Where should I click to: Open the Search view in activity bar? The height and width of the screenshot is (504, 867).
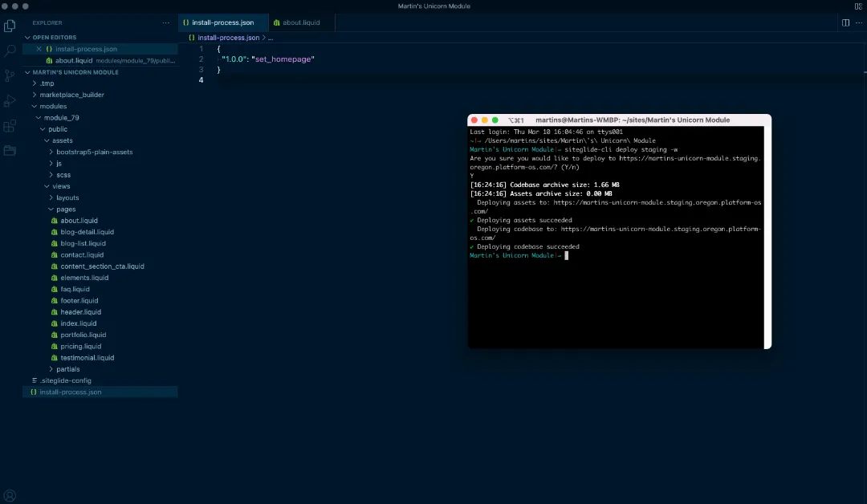[10, 51]
